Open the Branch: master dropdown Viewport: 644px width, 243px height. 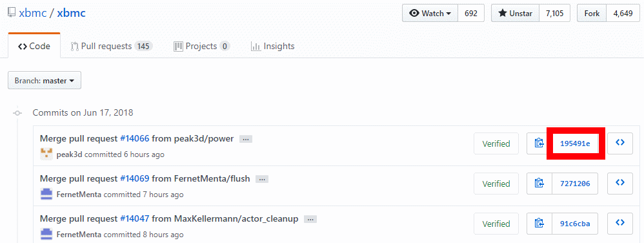click(45, 81)
